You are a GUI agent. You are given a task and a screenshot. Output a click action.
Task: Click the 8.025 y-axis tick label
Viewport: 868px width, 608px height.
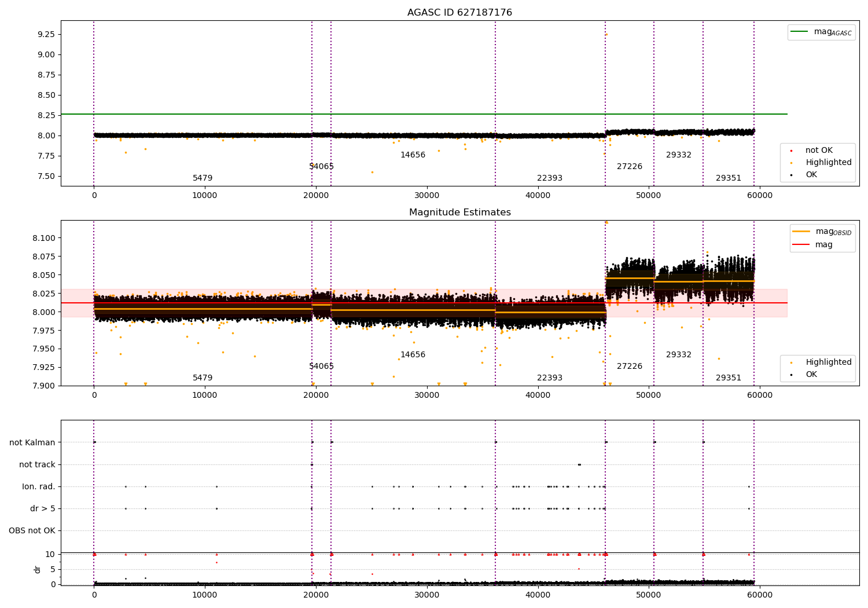43,294
